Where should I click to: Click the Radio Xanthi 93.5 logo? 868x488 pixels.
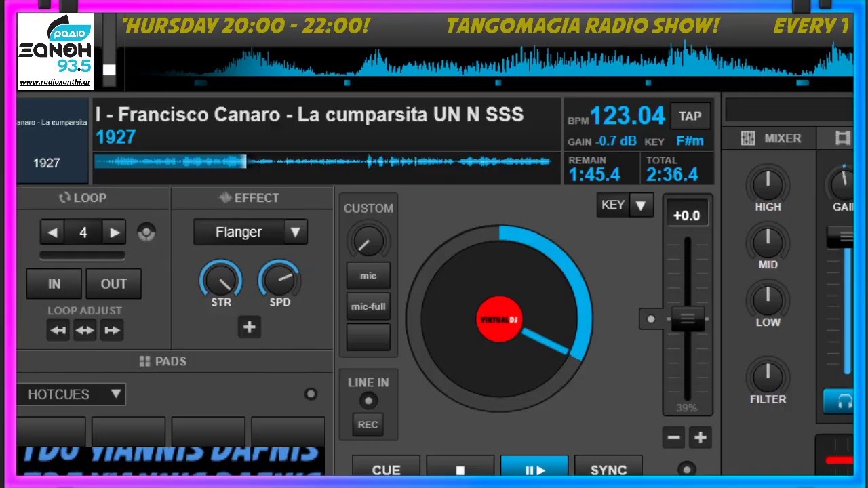tap(55, 52)
